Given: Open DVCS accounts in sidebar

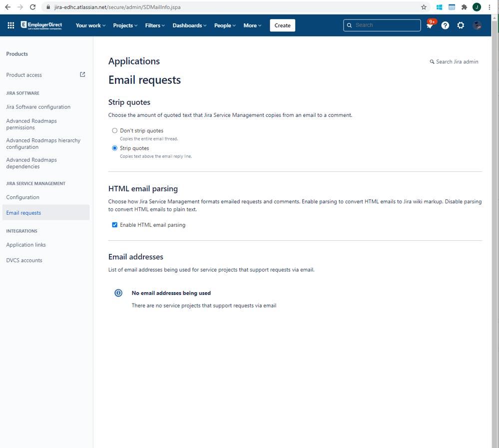Looking at the screenshot, I should [24, 260].
